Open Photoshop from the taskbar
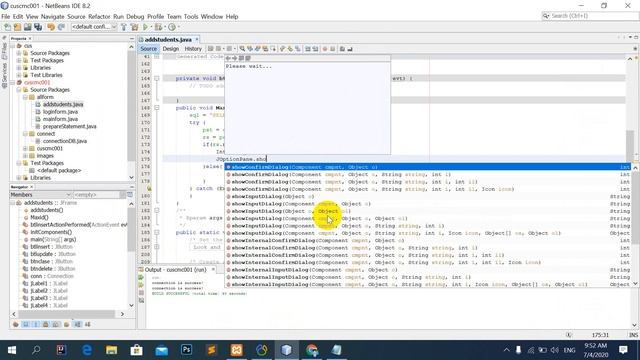The height and width of the screenshot is (360, 640). point(186,350)
